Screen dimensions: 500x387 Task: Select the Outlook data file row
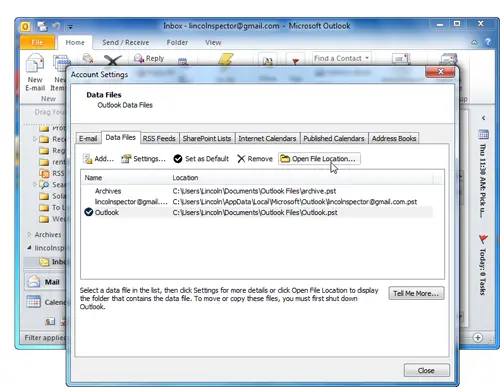pos(258,212)
